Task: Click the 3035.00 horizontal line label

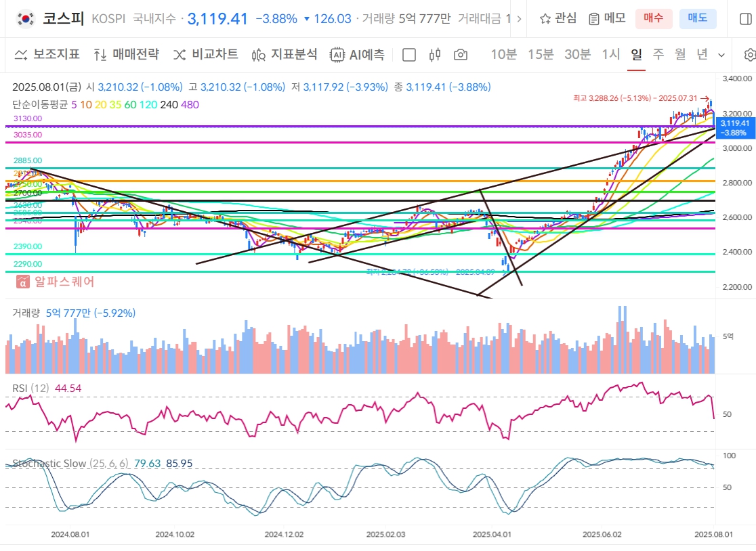Action: pyautogui.click(x=28, y=135)
